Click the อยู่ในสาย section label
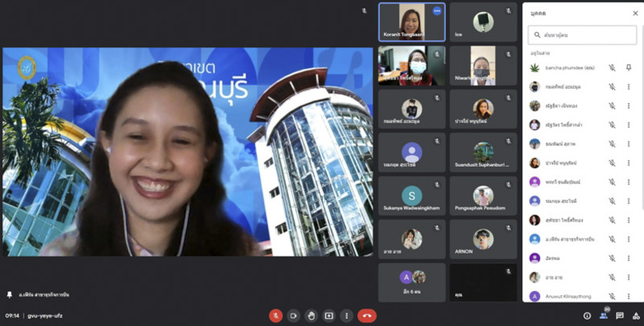Viewport: 644px width, 326px height. coord(540,53)
